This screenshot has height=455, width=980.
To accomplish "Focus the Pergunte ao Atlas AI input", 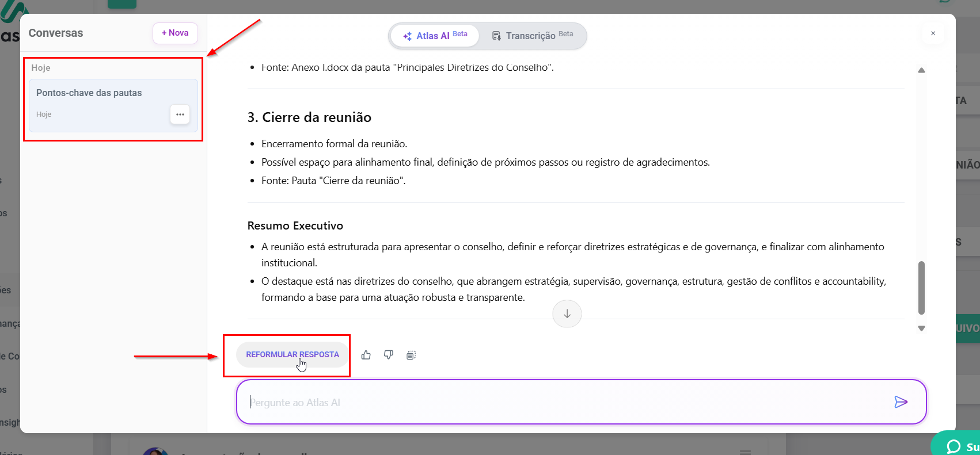I will [x=564, y=402].
